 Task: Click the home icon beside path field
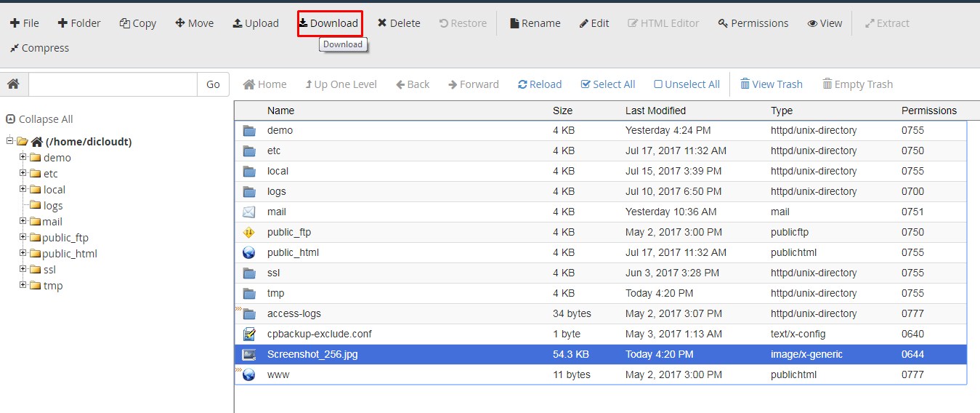click(13, 84)
